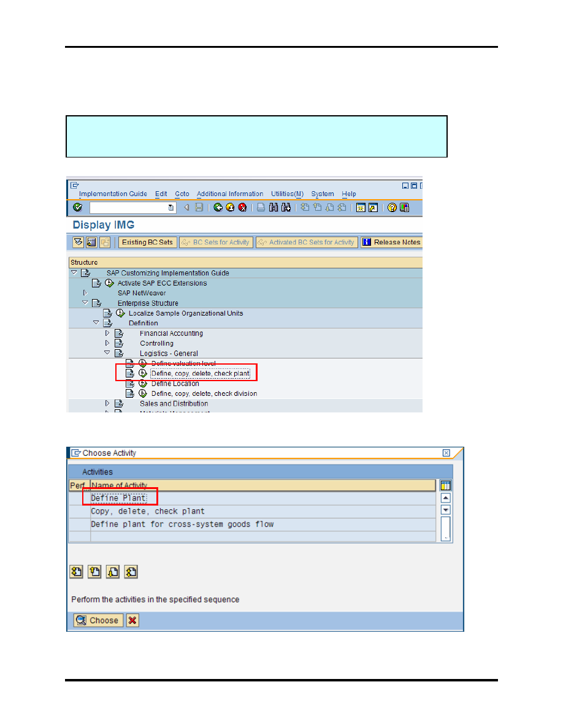
Task: Click the red Cancel icon in toolbar
Action: tap(242, 208)
